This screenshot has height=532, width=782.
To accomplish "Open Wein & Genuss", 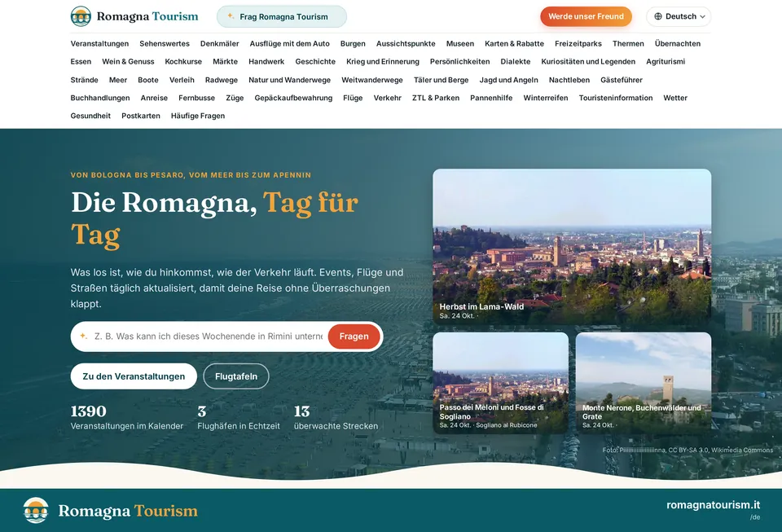I will pyautogui.click(x=128, y=62).
